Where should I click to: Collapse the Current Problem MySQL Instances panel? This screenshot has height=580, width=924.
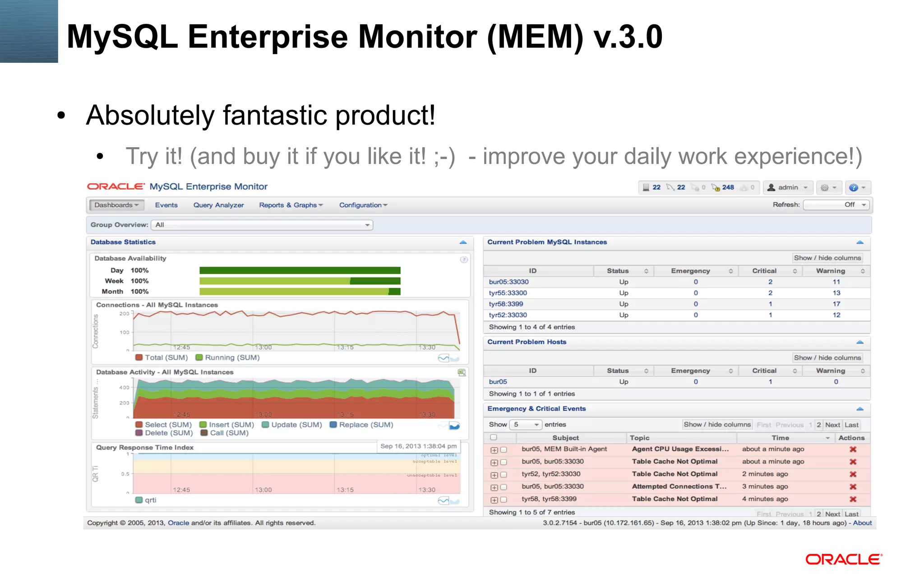(x=860, y=242)
